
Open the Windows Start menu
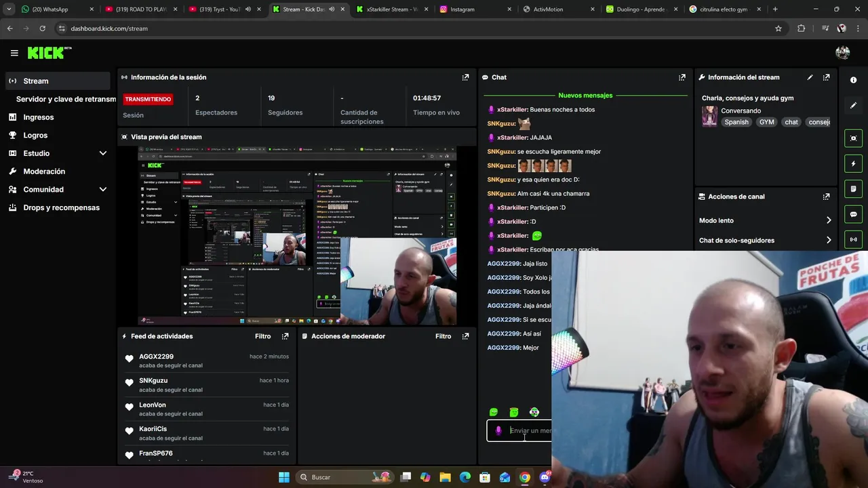284,477
